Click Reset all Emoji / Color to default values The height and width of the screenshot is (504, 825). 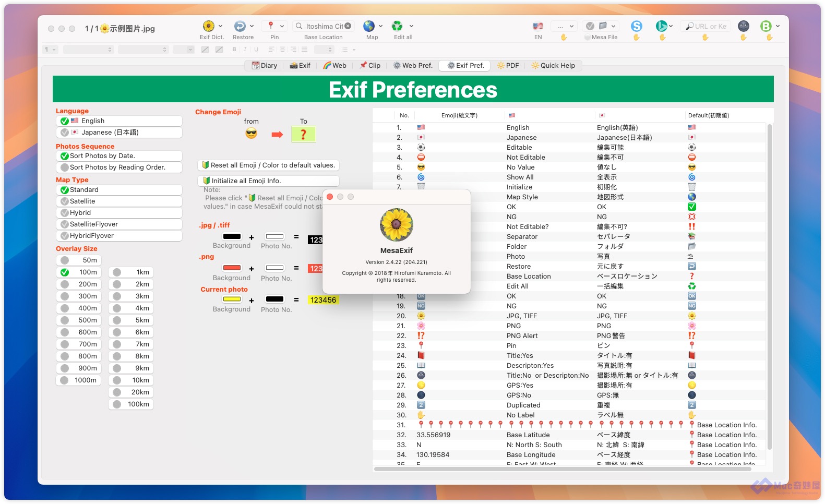click(x=268, y=165)
